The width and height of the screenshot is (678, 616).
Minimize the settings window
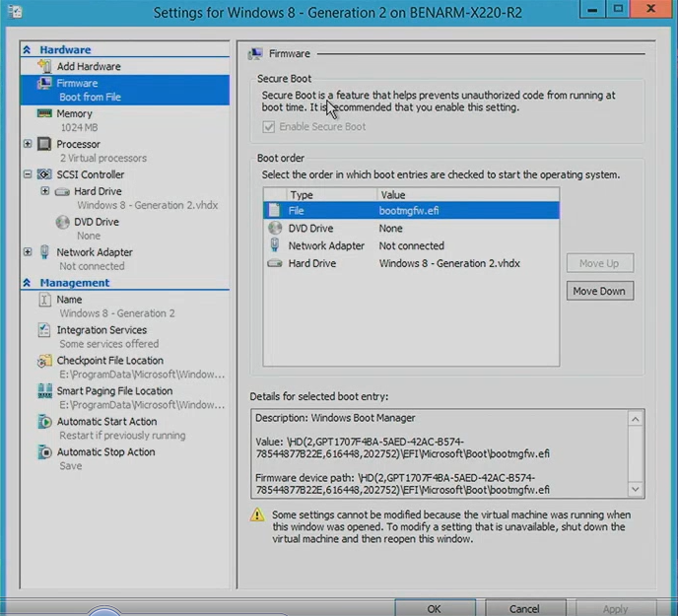click(592, 9)
